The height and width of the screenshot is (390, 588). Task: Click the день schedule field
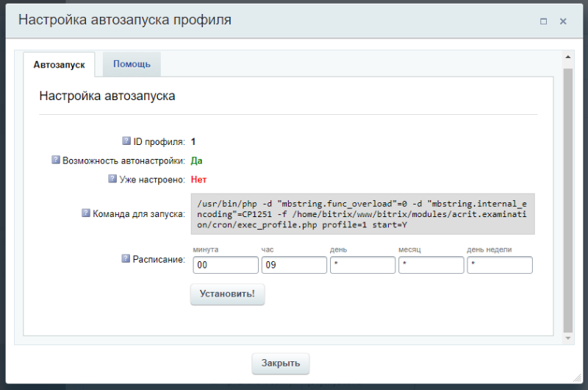click(363, 264)
